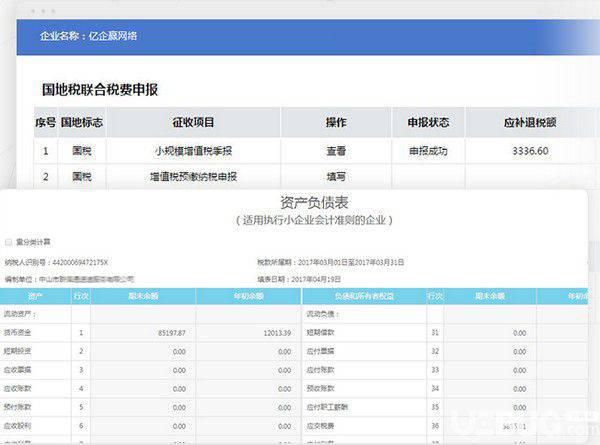Viewport: 600px width, 445px height.
Task: Click the 应收股利 年初余额 field
Action: 248,426
